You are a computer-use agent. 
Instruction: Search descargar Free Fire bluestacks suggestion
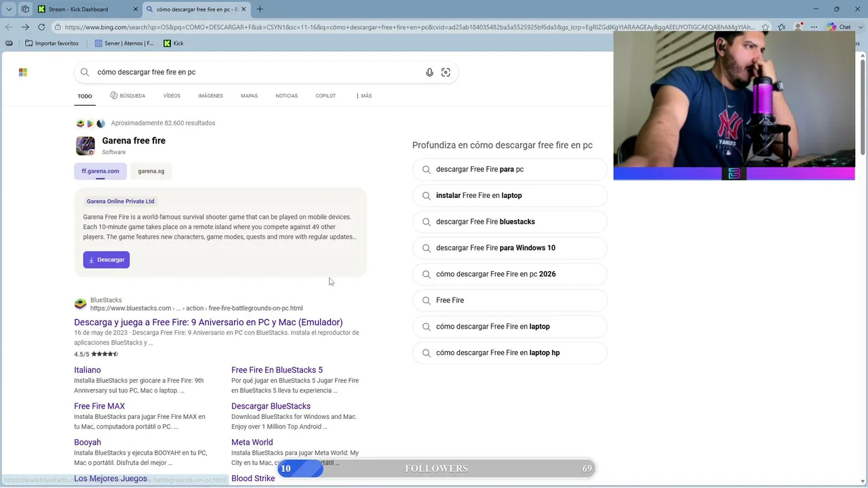tap(509, 222)
